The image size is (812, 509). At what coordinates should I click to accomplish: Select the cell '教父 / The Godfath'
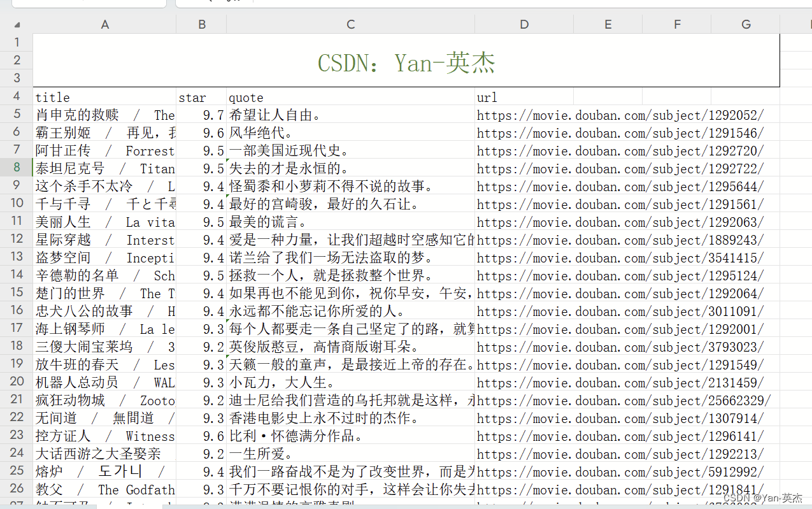[105, 490]
